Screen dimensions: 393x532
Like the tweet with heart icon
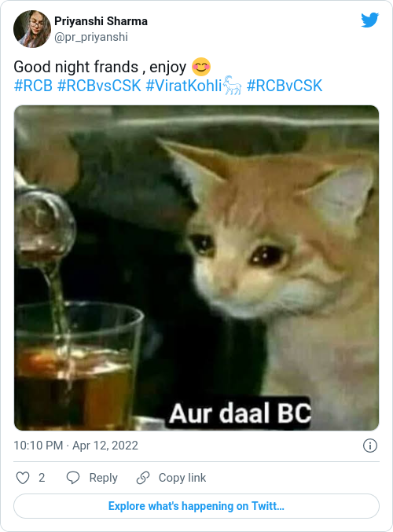(x=23, y=478)
